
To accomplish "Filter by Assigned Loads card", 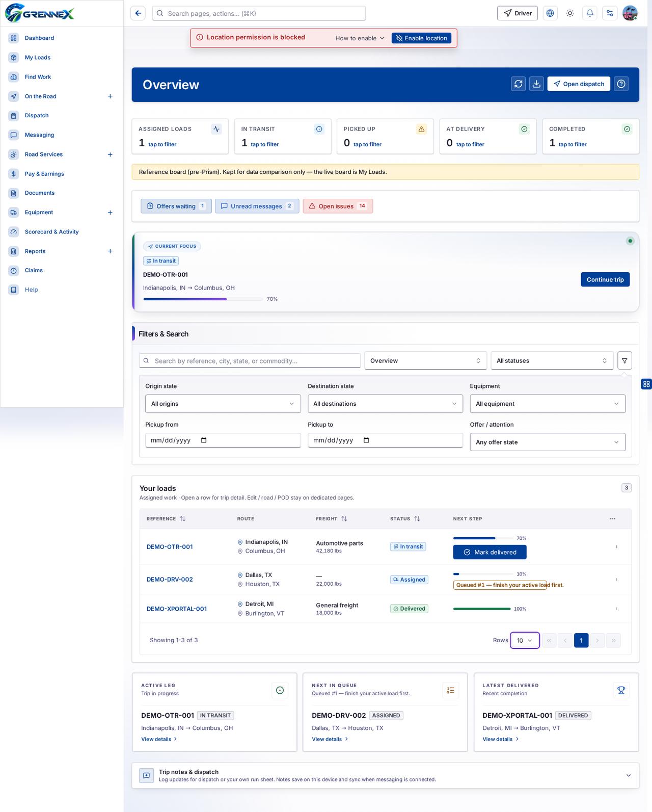I will point(180,136).
